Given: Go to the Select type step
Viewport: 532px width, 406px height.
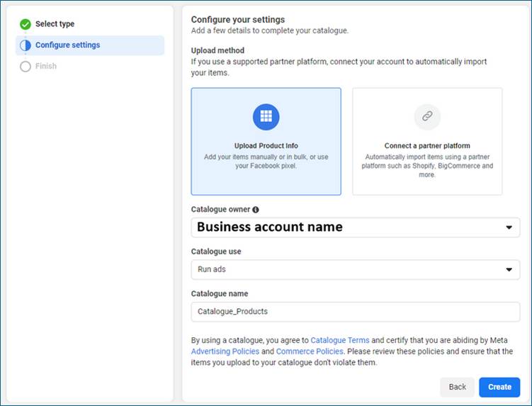Looking at the screenshot, I should [55, 24].
